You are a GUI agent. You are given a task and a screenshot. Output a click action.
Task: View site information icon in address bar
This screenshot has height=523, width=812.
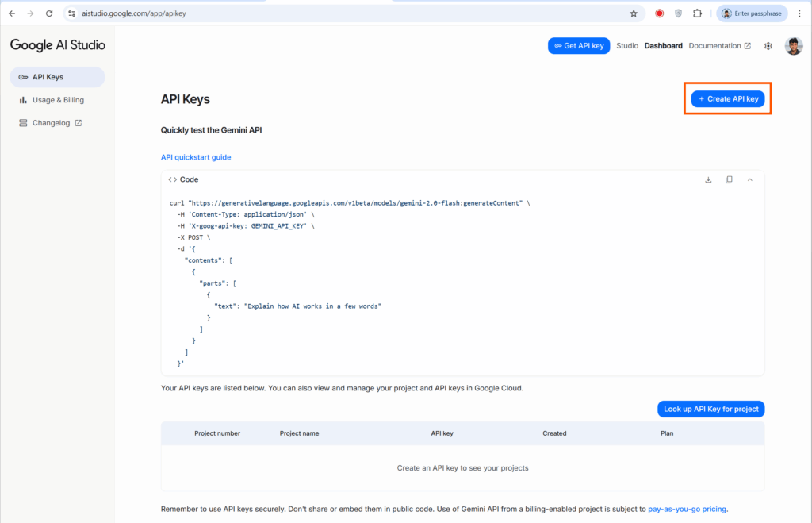tap(72, 13)
